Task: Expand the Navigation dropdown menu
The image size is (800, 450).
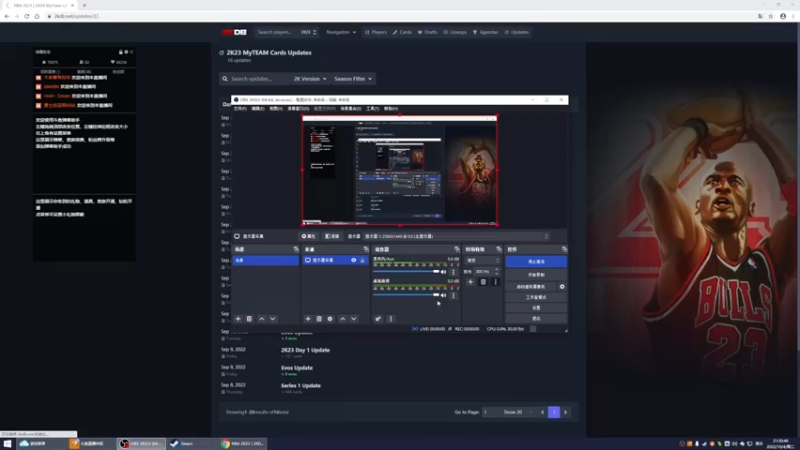Action: (x=341, y=32)
